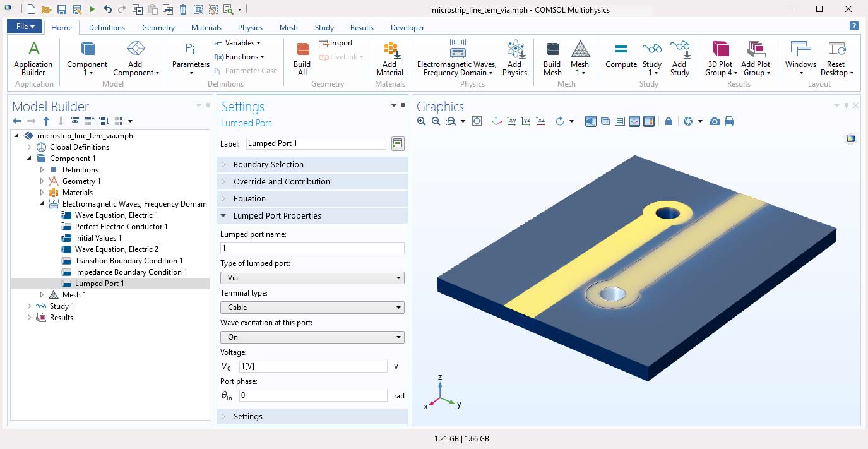Expand the Boundary Selection section
The width and height of the screenshot is (868, 449).
coord(268,165)
